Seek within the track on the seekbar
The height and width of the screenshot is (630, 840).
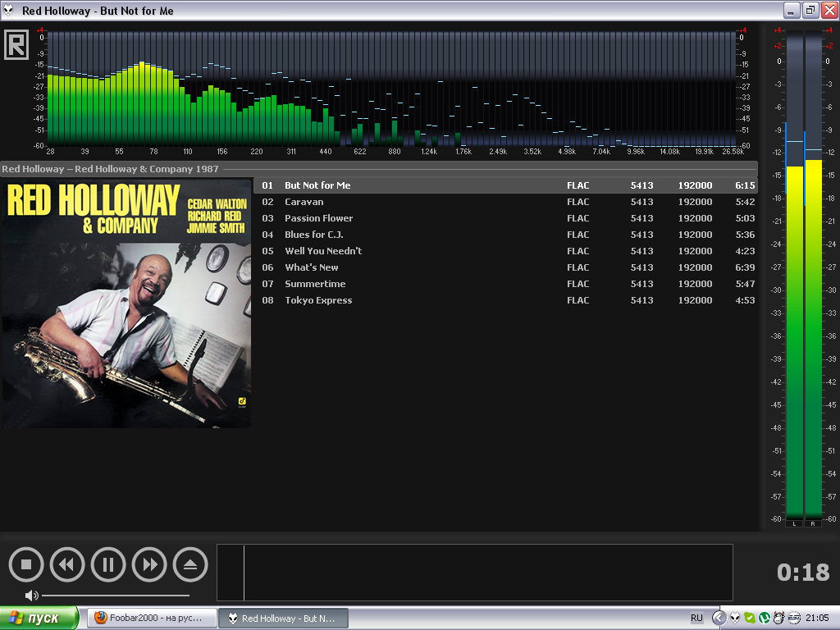[x=475, y=573]
